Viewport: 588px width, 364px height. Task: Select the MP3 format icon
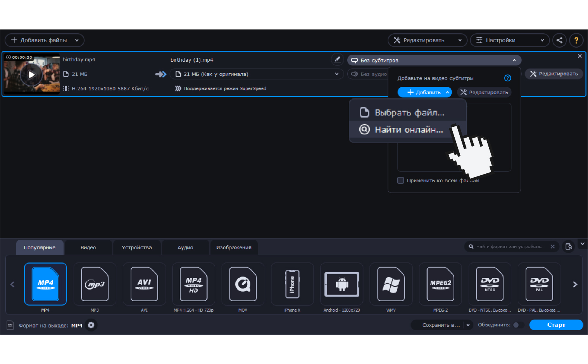click(x=95, y=284)
